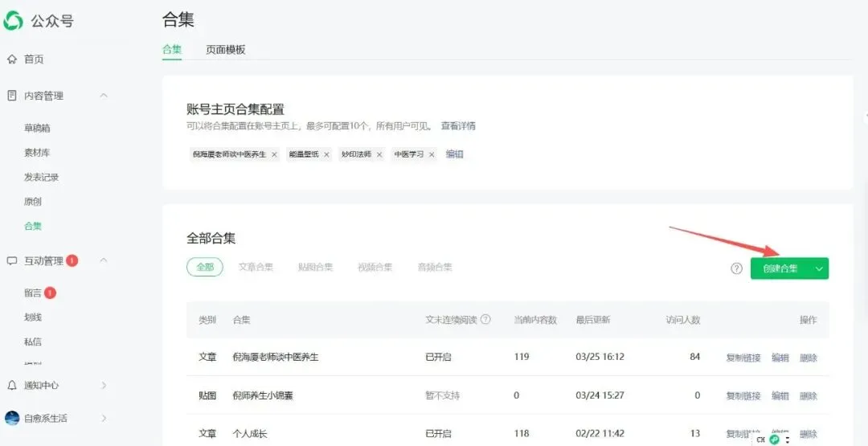Open the 查看详情 link
Screen dimensions: 868x446
[x=458, y=125]
